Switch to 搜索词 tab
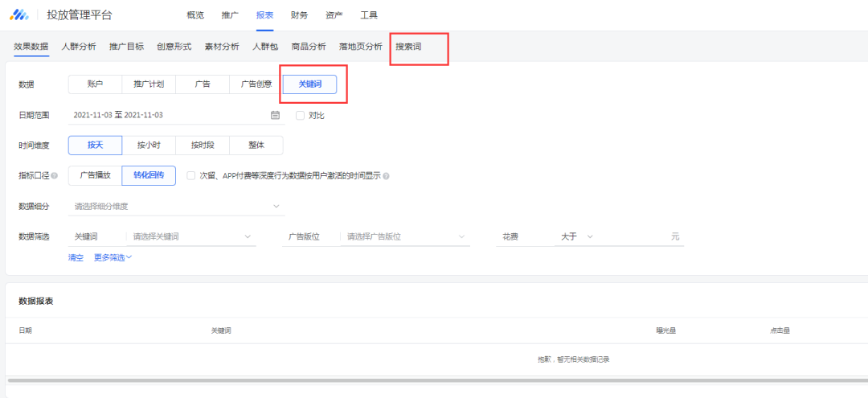The height and width of the screenshot is (398, 868). (x=408, y=47)
